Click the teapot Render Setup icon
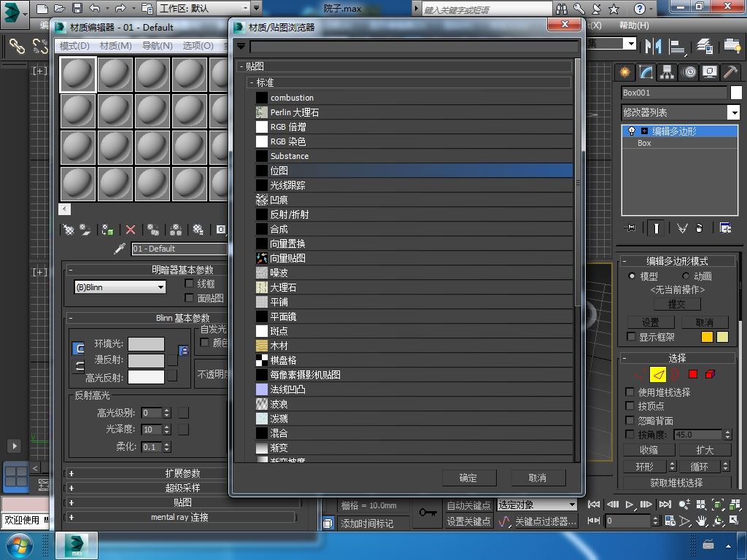The width and height of the screenshot is (747, 560). click(x=732, y=46)
